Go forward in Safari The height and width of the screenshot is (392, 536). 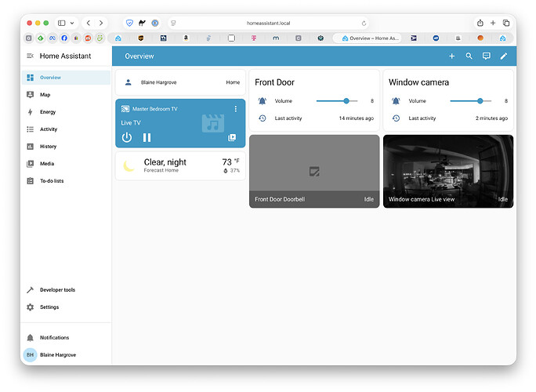[x=101, y=23]
